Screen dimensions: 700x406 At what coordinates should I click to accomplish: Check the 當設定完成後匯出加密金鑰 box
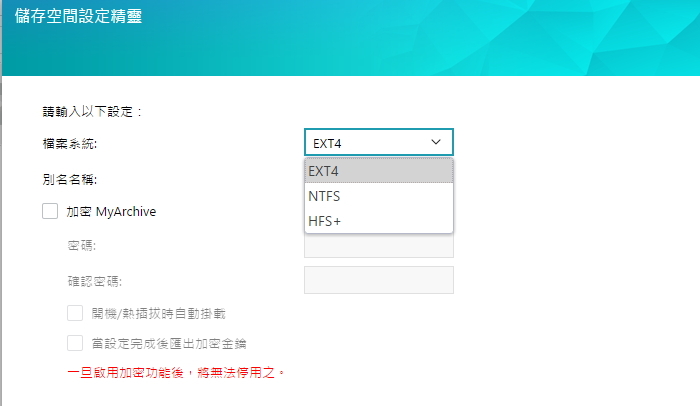pyautogui.click(x=75, y=343)
